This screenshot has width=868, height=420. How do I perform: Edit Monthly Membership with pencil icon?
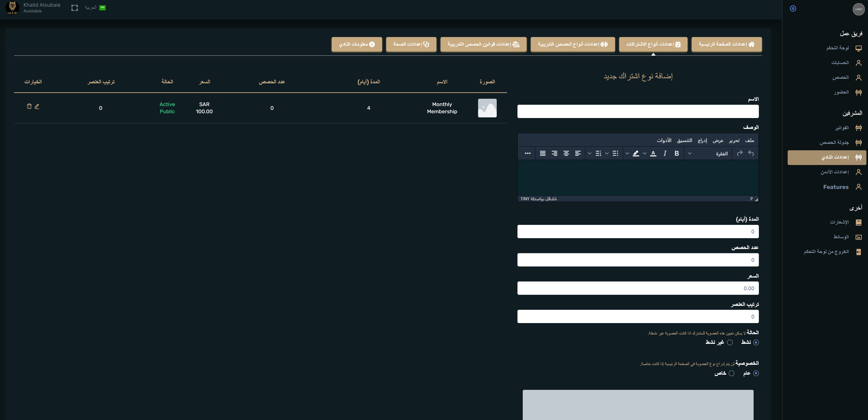(x=37, y=106)
